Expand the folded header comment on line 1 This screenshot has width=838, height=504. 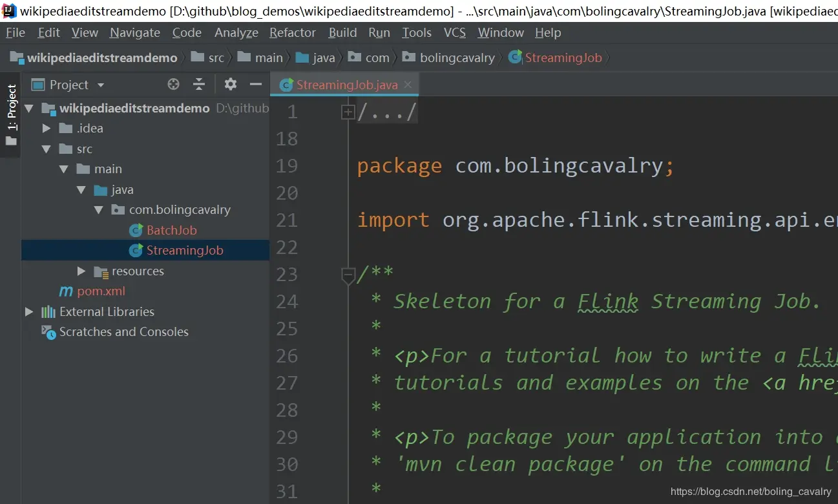pos(348,112)
